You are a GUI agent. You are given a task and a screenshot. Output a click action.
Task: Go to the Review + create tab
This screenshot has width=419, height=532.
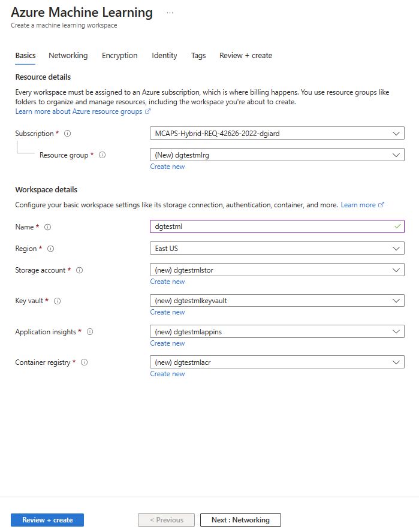(x=246, y=56)
